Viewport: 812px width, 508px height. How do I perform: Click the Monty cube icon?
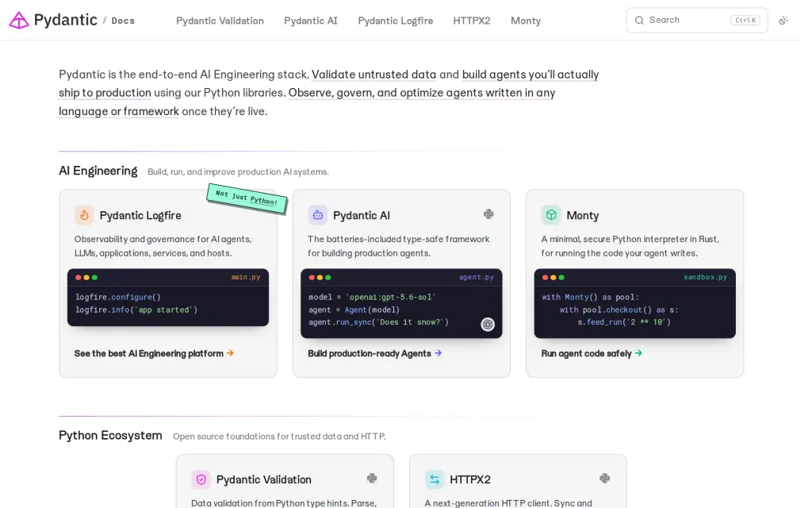[551, 214]
